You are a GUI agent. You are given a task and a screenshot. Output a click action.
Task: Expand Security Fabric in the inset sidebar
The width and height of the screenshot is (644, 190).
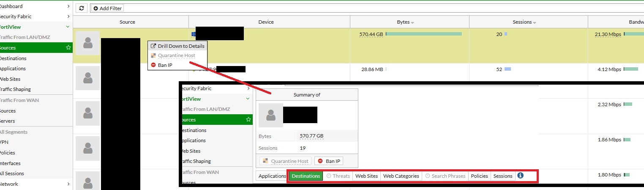(x=248, y=88)
